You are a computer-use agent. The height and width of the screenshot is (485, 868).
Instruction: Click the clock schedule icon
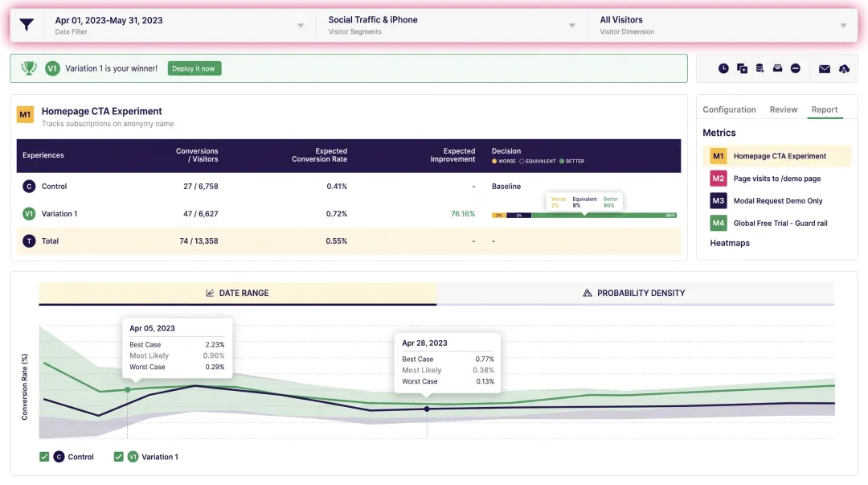click(723, 68)
